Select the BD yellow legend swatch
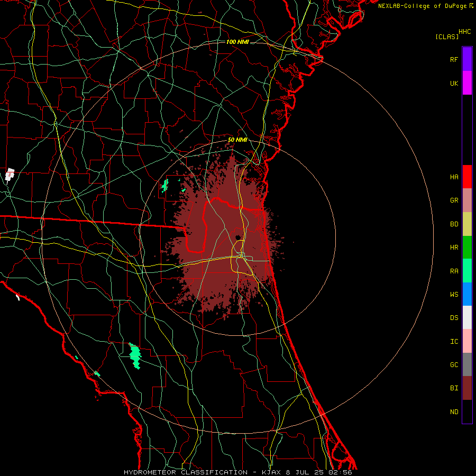Image resolution: width=476 pixels, height=476 pixels. click(467, 224)
